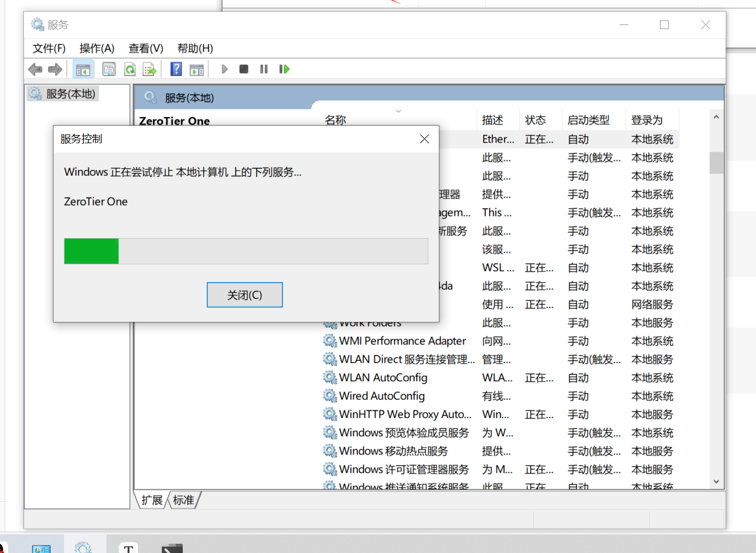This screenshot has width=756, height=553.
Task: Click the 网络服务 login cell
Action: [652, 304]
